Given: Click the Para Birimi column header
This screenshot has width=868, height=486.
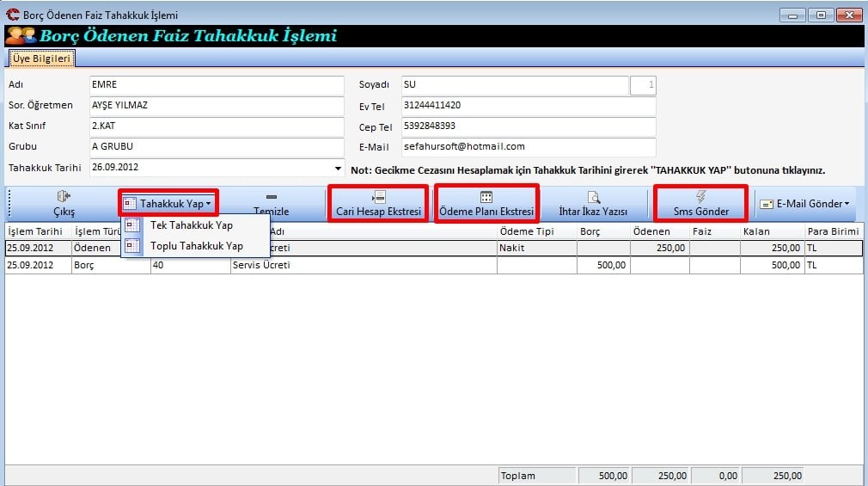Looking at the screenshot, I should point(833,232).
